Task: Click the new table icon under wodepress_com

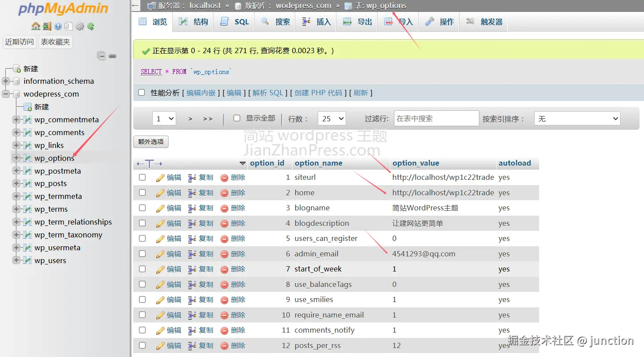Action: point(27,107)
